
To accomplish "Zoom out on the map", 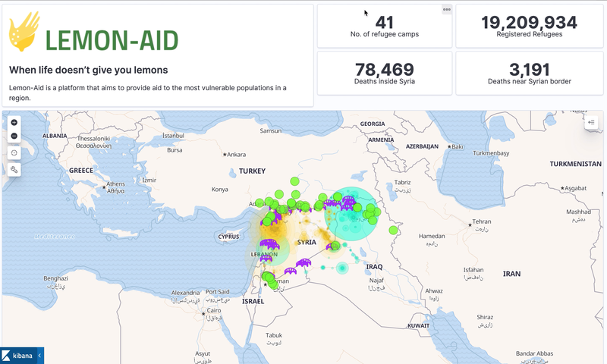I will pos(14,136).
